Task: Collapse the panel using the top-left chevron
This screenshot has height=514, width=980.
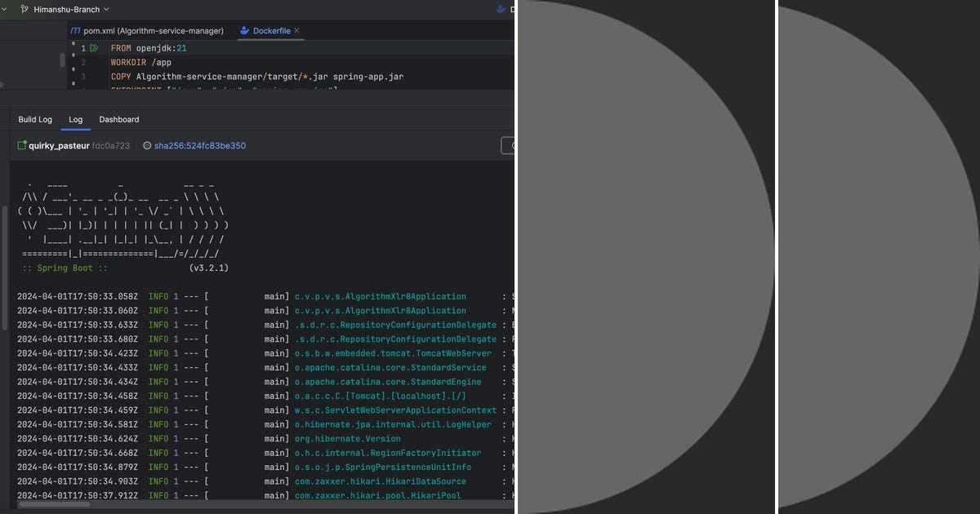Action: click(x=5, y=9)
